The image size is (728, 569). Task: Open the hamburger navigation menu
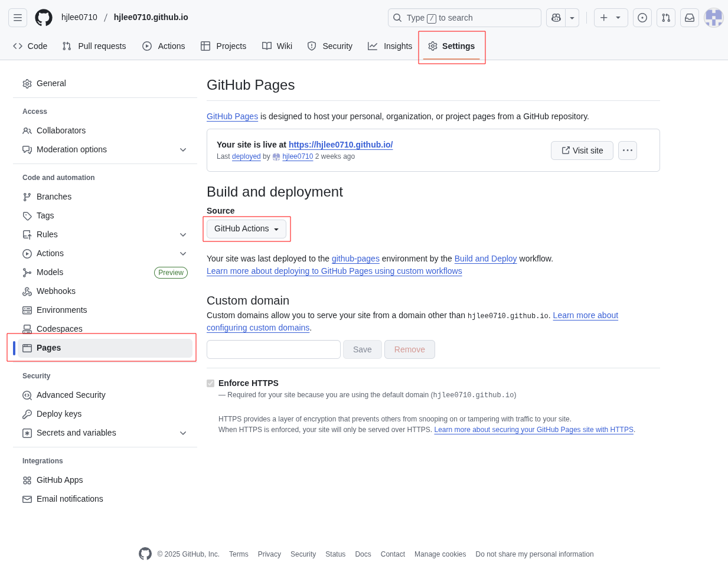click(x=18, y=18)
